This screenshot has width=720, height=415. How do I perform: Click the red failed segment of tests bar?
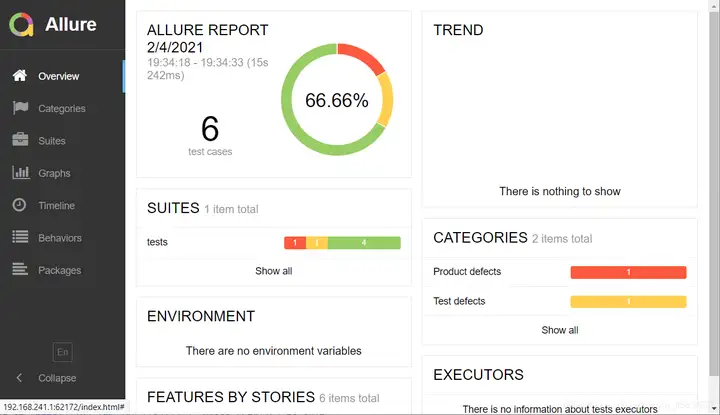click(295, 242)
